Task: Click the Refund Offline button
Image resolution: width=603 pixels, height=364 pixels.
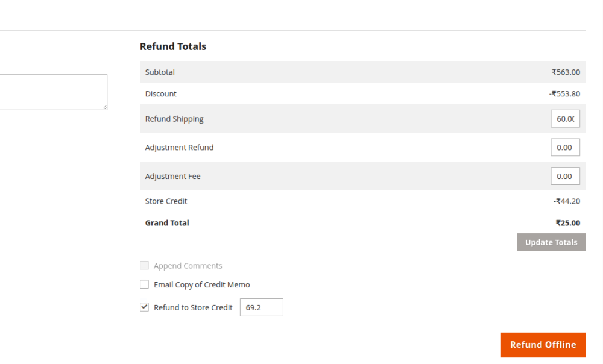Action: point(543,345)
